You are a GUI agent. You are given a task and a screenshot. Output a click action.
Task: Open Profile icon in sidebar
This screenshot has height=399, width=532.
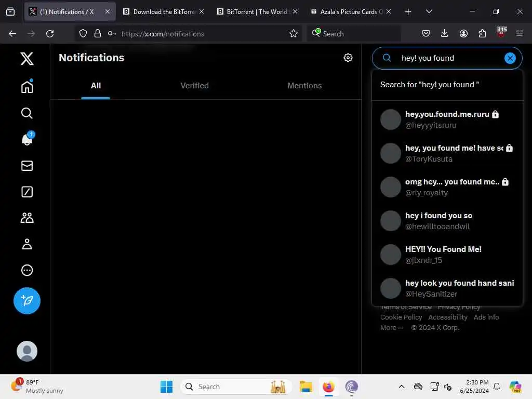pyautogui.click(x=27, y=244)
